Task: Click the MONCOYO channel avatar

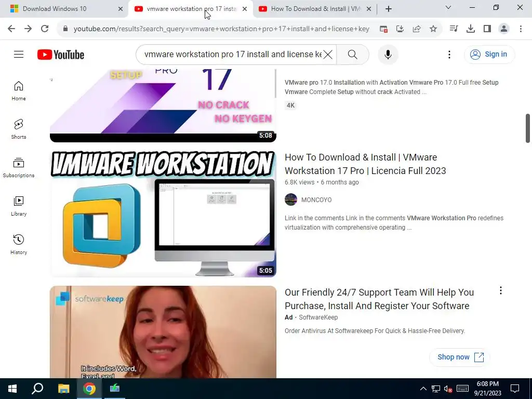Action: click(291, 199)
